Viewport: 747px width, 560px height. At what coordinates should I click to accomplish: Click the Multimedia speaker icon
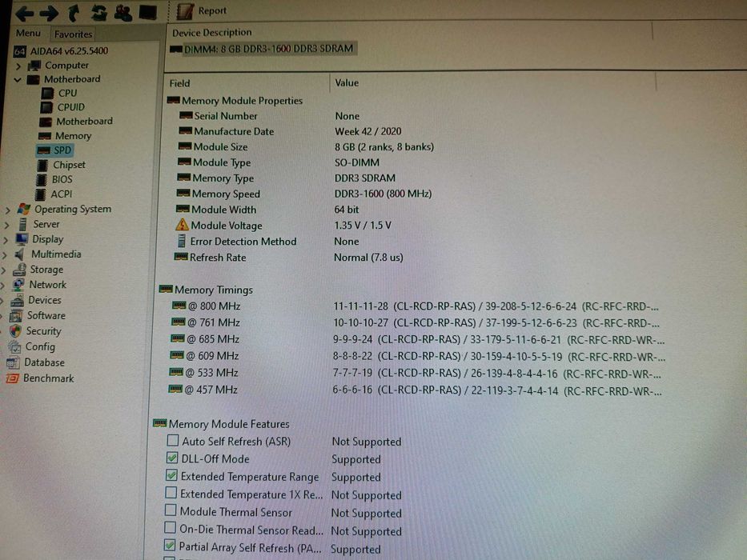coord(19,254)
